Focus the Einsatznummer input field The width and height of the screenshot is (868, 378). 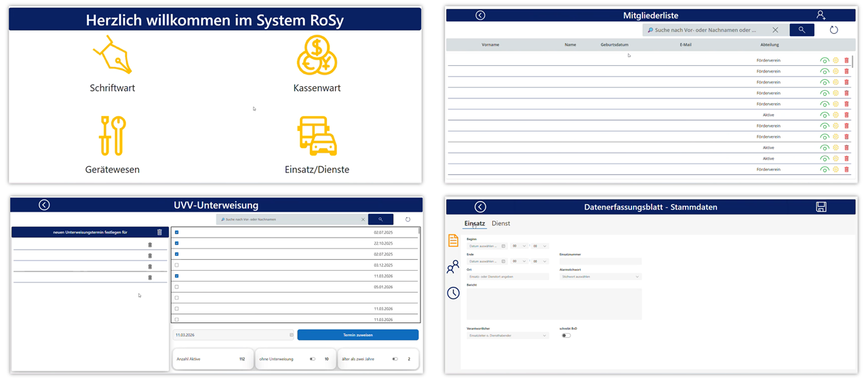[600, 261]
